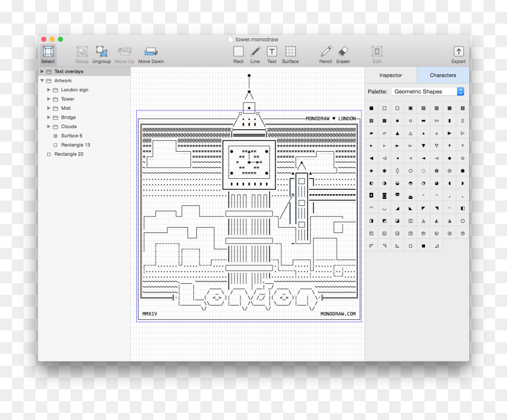
Task: Expand the Tower group
Action: coord(48,99)
